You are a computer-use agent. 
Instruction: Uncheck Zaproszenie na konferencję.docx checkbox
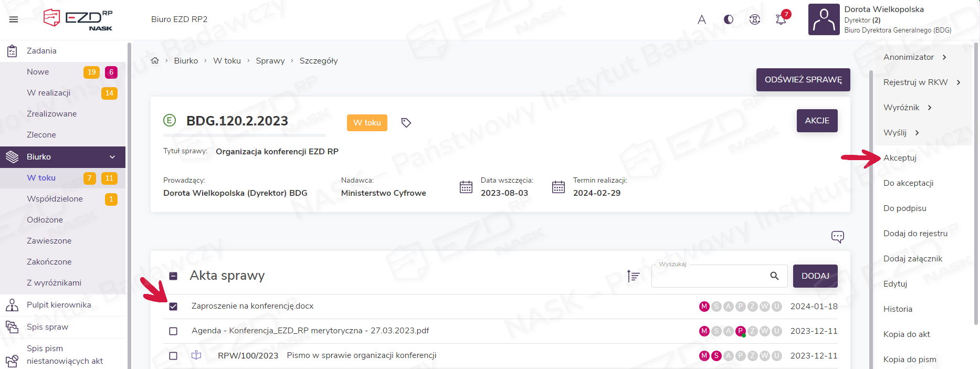173,307
